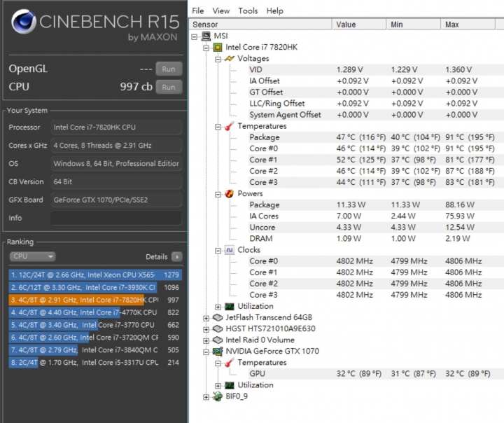504x423 pixels.
Task: Open the CPU ranking dropdown
Action: pyautogui.click(x=32, y=256)
